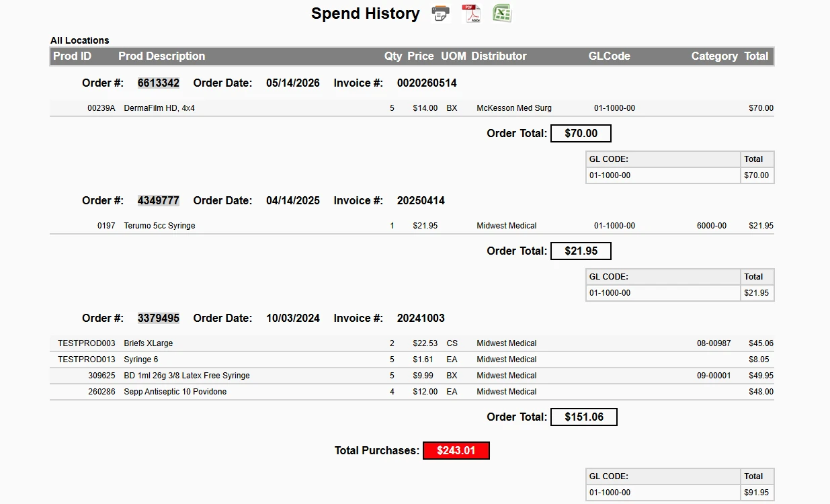The image size is (830, 504).
Task: Select Terumo 5cc Syringe description
Action: [x=159, y=225]
